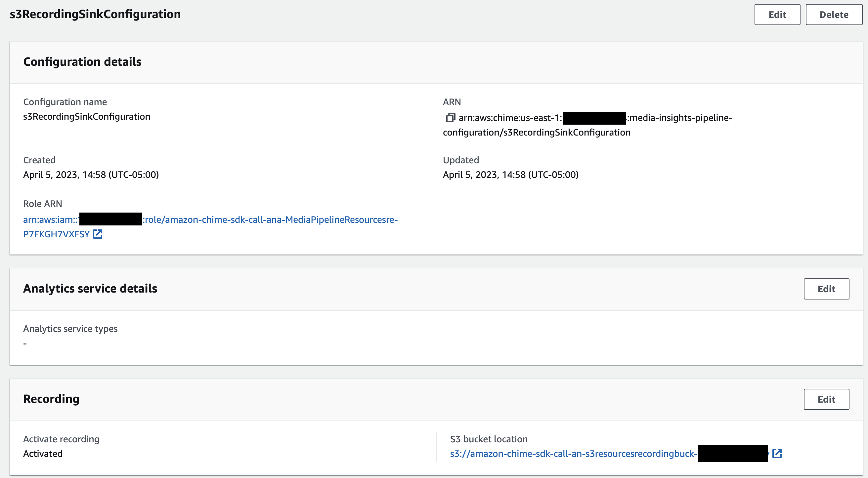Click the Created label
This screenshot has height=478, width=868.
[39, 160]
